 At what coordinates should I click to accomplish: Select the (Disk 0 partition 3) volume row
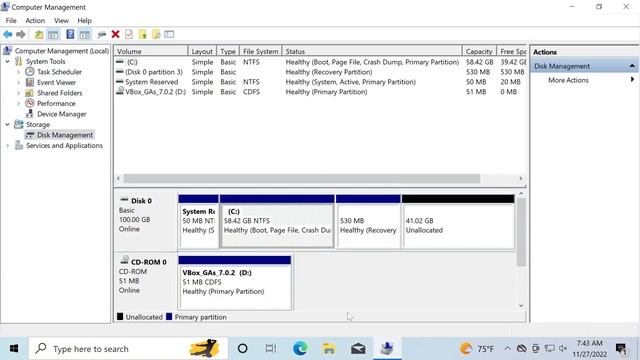pos(320,72)
